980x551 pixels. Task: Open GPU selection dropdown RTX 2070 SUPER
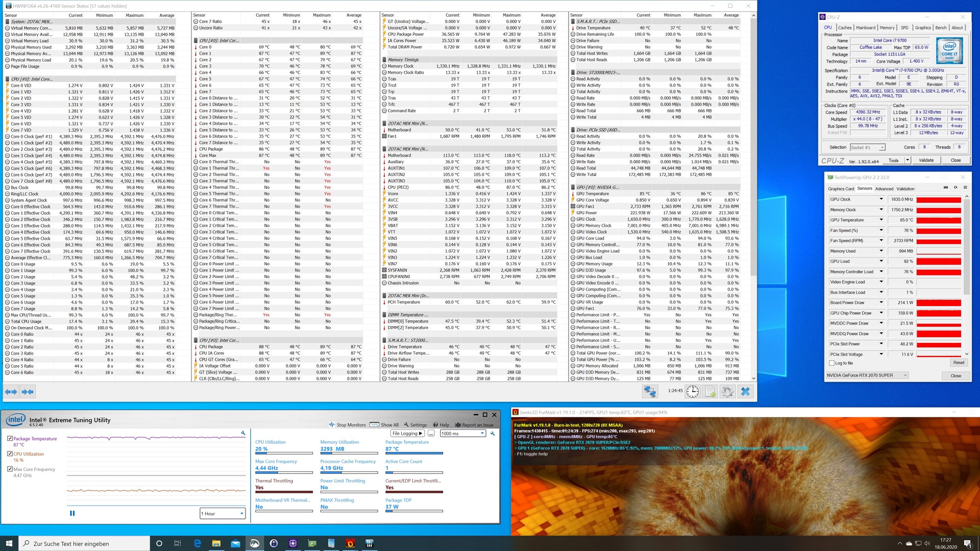click(x=867, y=375)
